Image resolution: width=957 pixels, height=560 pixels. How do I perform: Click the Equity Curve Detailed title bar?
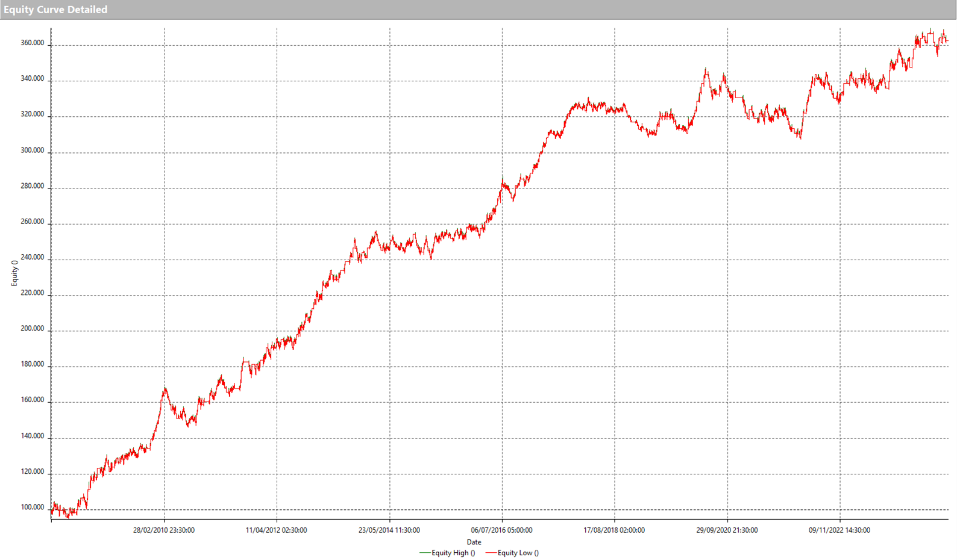[x=55, y=10]
